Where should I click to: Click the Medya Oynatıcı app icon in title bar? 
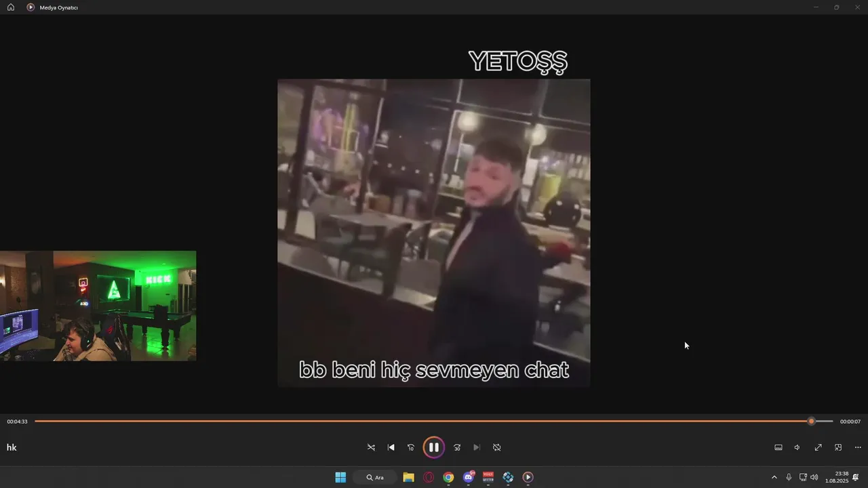[x=31, y=7]
